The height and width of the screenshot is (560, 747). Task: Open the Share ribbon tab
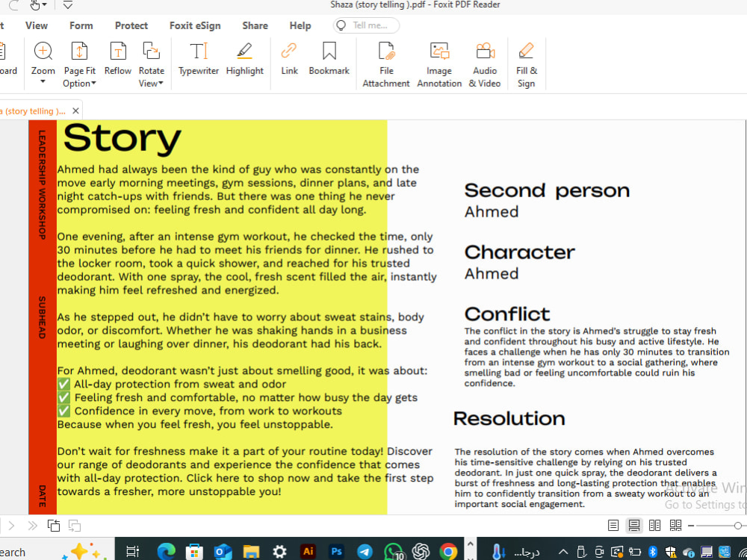pyautogui.click(x=255, y=25)
